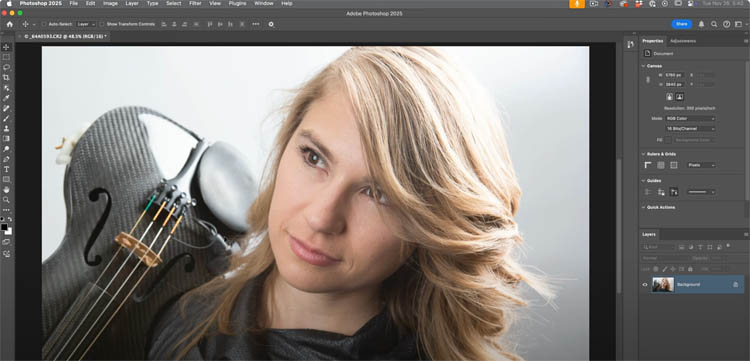Screen dimensions: 750x361
Task: Select the Horizontal Type tool
Action: [x=6, y=169]
